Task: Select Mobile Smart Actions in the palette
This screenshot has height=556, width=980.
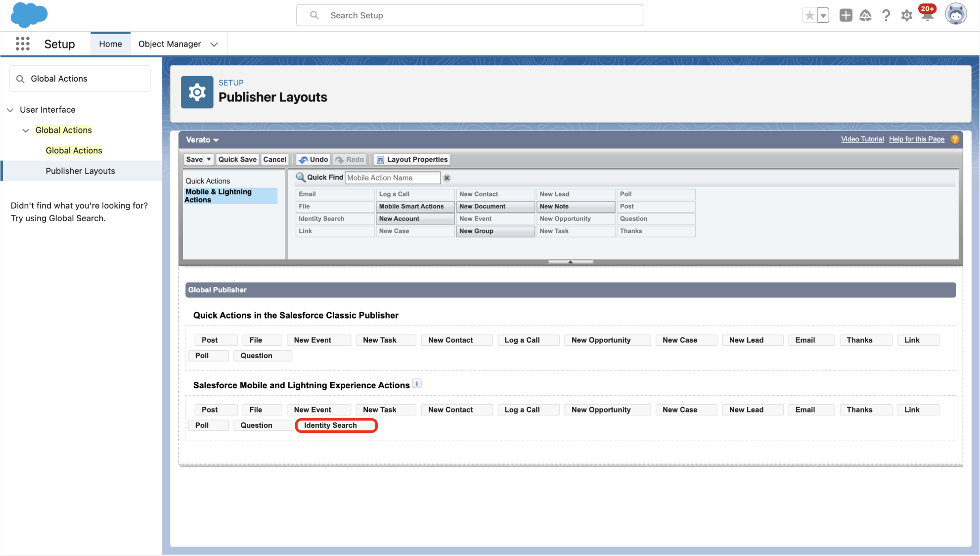Action: pyautogui.click(x=415, y=207)
